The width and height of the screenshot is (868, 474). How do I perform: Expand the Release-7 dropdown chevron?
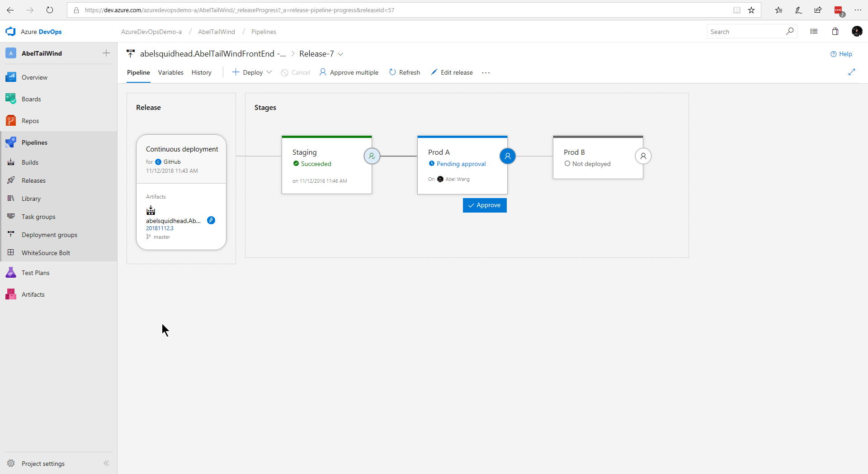pos(340,54)
